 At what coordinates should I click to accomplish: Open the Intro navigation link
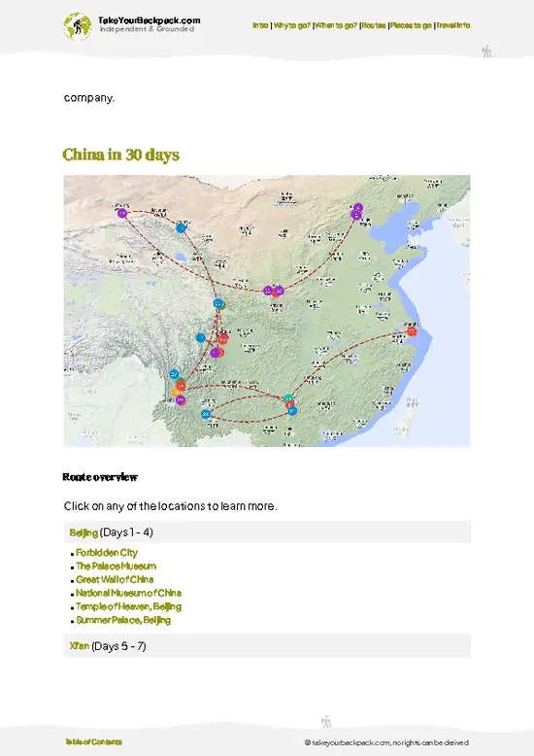click(x=260, y=25)
